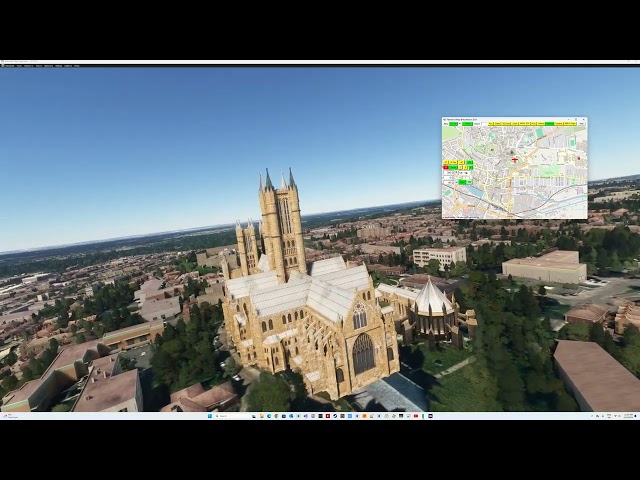The width and height of the screenshot is (640, 480).
Task: Toggle the bottom green button in the map's left panel
Action: point(464,182)
